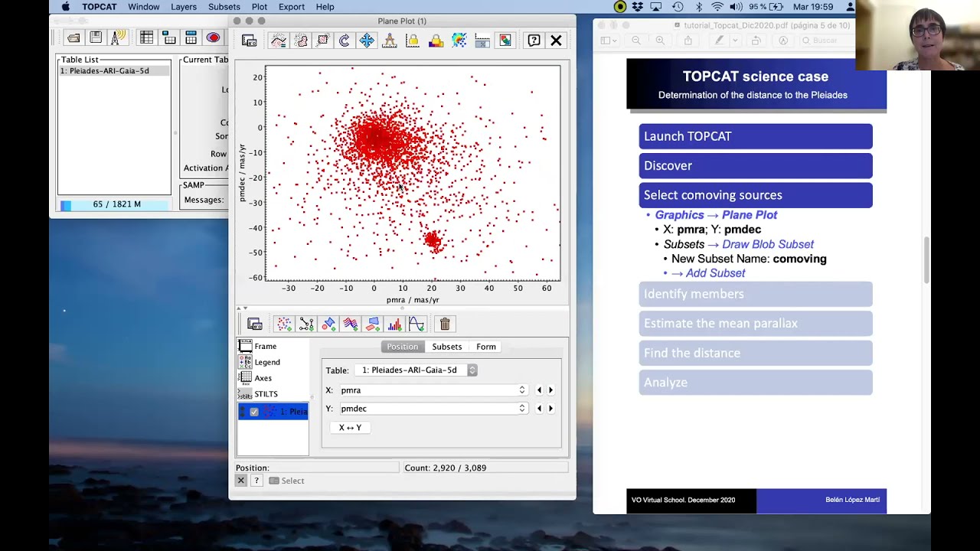Toggle the show progress bar icon

point(482,41)
